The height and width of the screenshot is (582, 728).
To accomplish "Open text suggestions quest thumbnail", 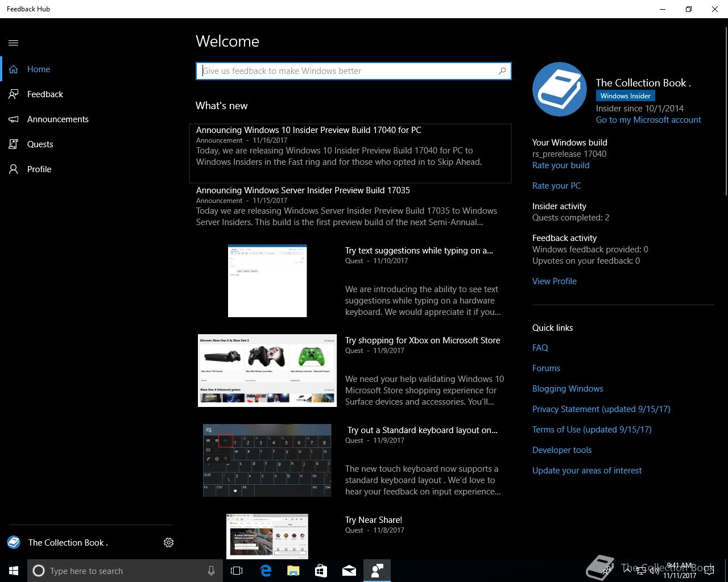I will [267, 281].
